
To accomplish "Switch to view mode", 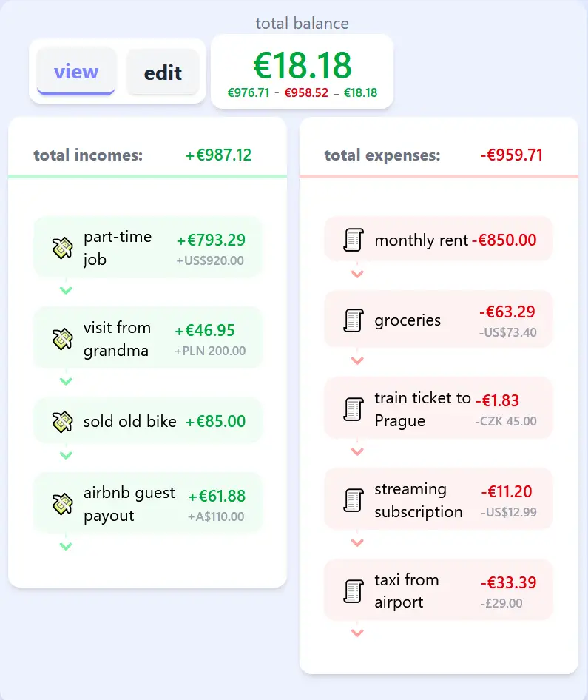I will pos(76,72).
